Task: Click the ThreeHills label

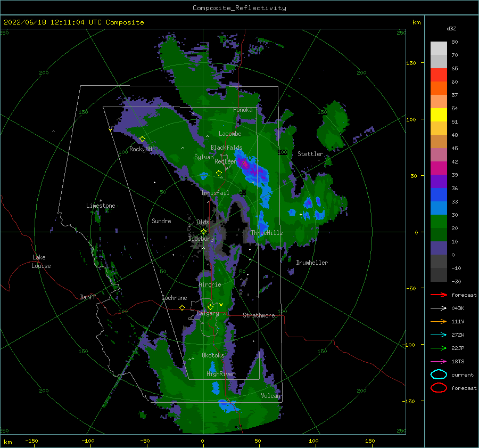Action: click(267, 233)
